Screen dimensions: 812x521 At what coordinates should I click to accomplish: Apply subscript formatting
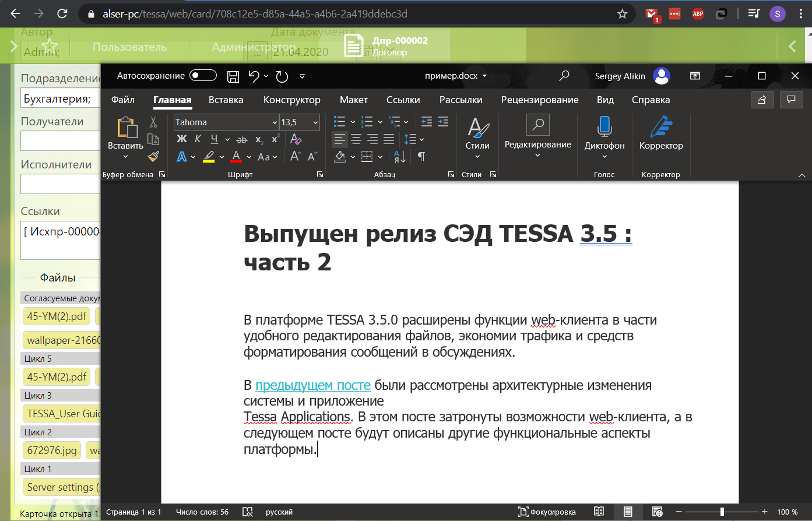(x=259, y=139)
